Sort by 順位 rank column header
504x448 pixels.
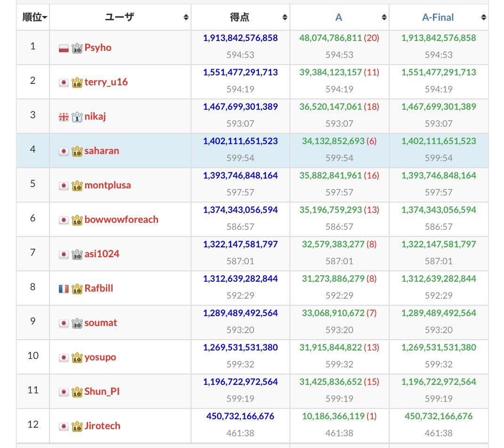tap(33, 17)
